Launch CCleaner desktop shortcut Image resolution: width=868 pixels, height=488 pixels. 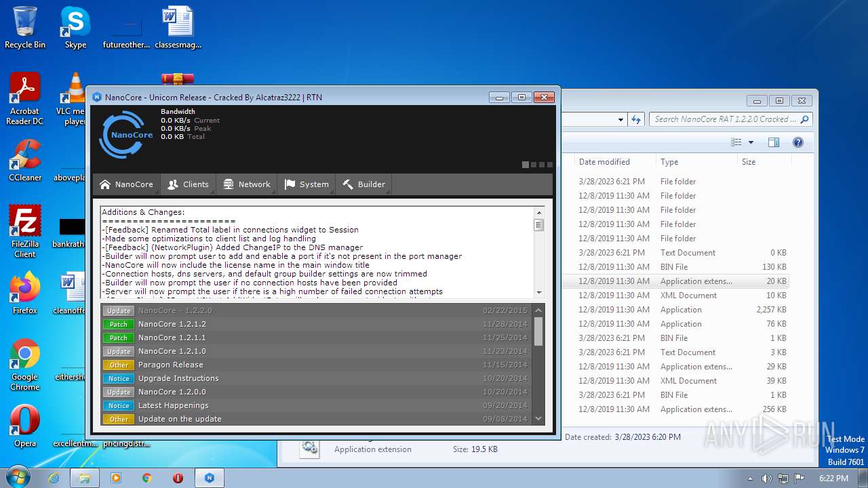click(x=25, y=161)
